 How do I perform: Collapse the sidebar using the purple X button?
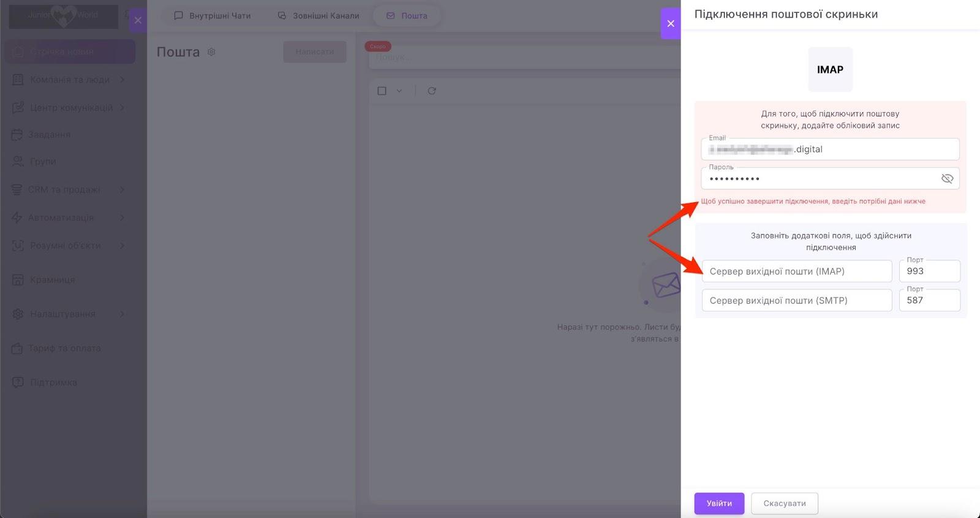point(138,20)
